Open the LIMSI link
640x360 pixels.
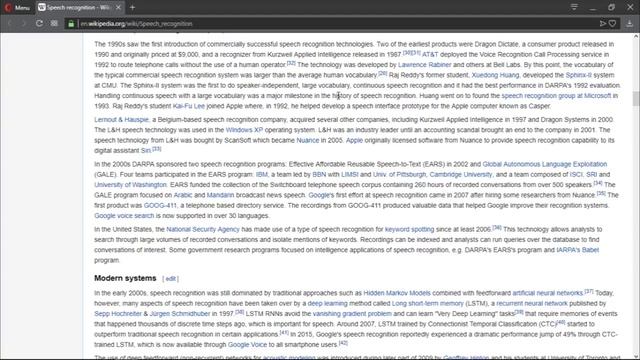coord(349,174)
